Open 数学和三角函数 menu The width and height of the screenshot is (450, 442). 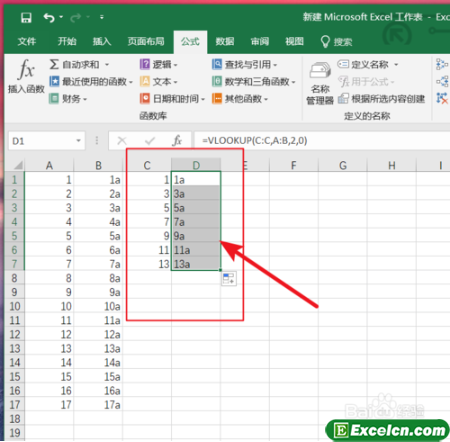click(254, 81)
